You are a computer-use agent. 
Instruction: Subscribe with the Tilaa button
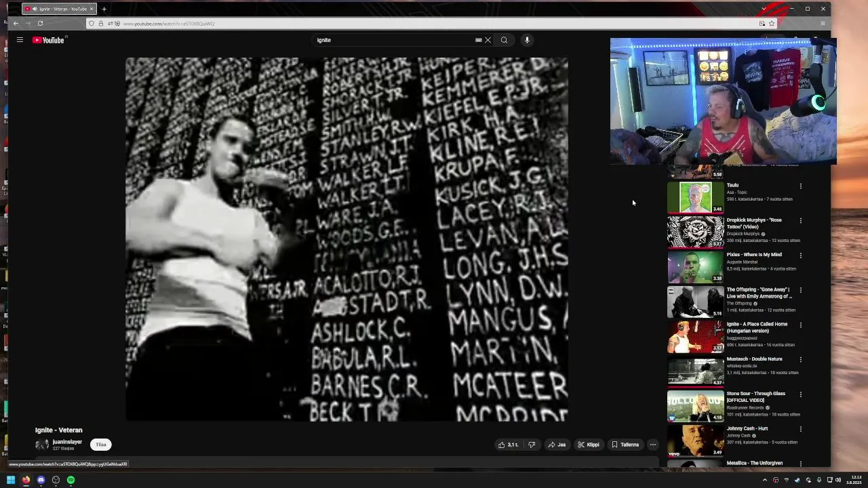click(101, 445)
